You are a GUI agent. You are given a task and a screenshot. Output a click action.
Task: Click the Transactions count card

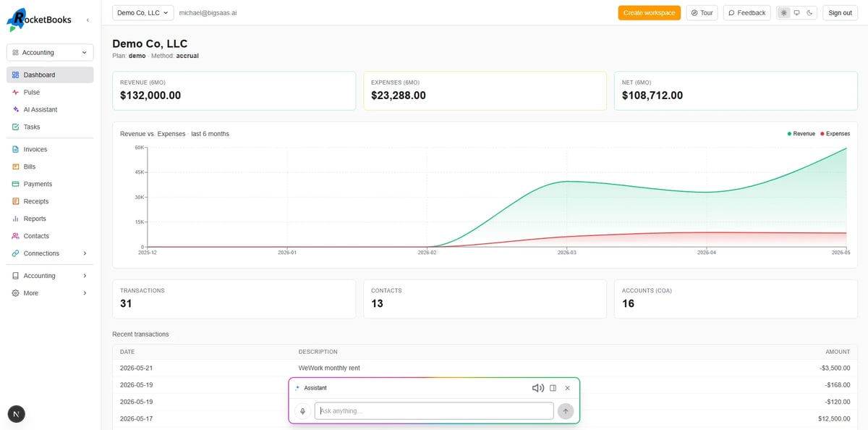point(234,299)
